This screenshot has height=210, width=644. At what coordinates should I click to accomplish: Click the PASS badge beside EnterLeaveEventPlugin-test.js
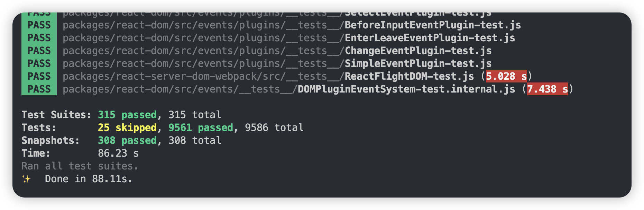pos(39,38)
